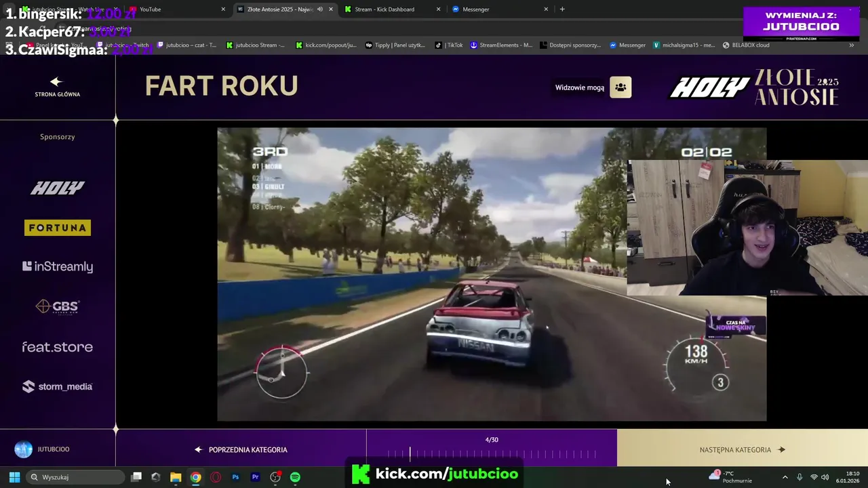Open File Explorer from taskbar
This screenshot has width=868, height=488.
click(176, 477)
